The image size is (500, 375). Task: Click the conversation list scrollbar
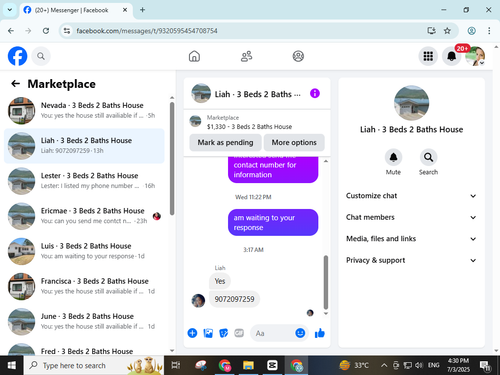point(172,159)
